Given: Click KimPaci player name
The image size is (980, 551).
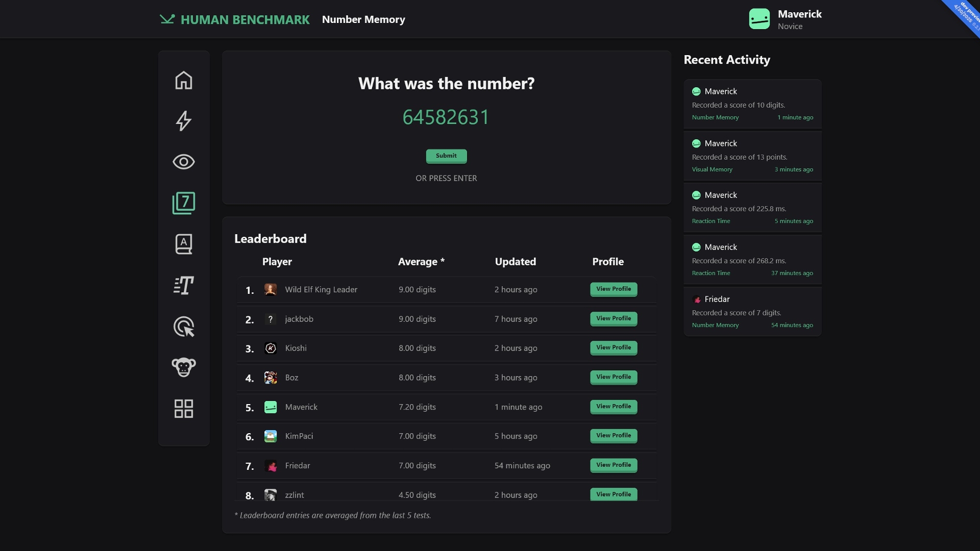Looking at the screenshot, I should [x=299, y=436].
